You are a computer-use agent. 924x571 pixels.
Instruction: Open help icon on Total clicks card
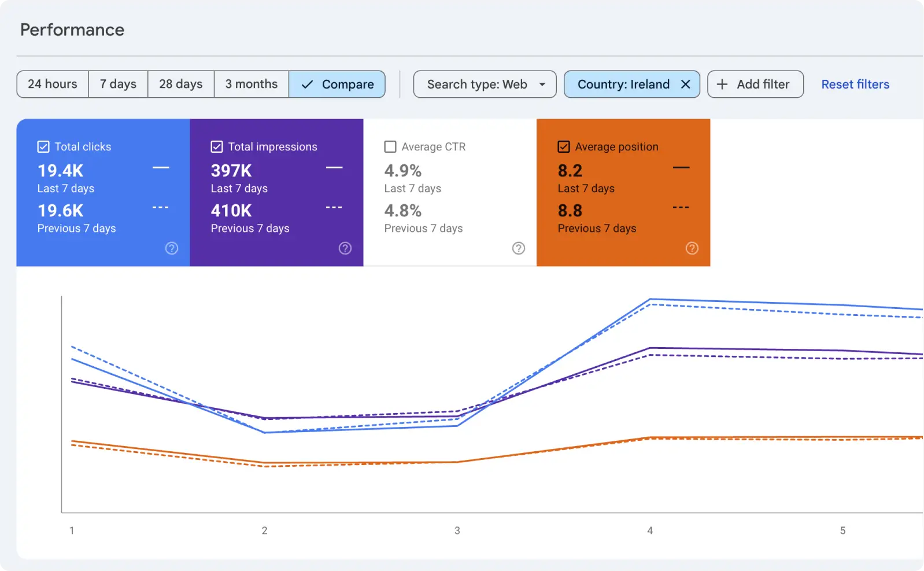(x=172, y=248)
